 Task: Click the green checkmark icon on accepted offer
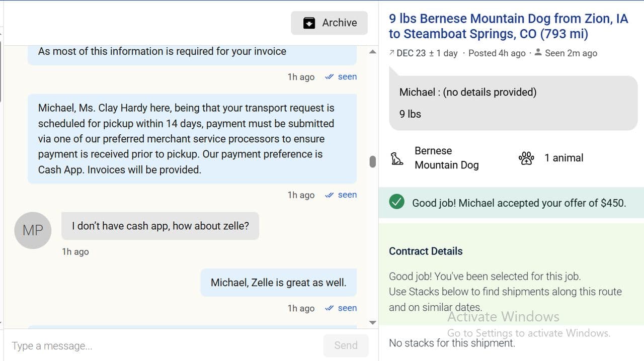click(396, 203)
